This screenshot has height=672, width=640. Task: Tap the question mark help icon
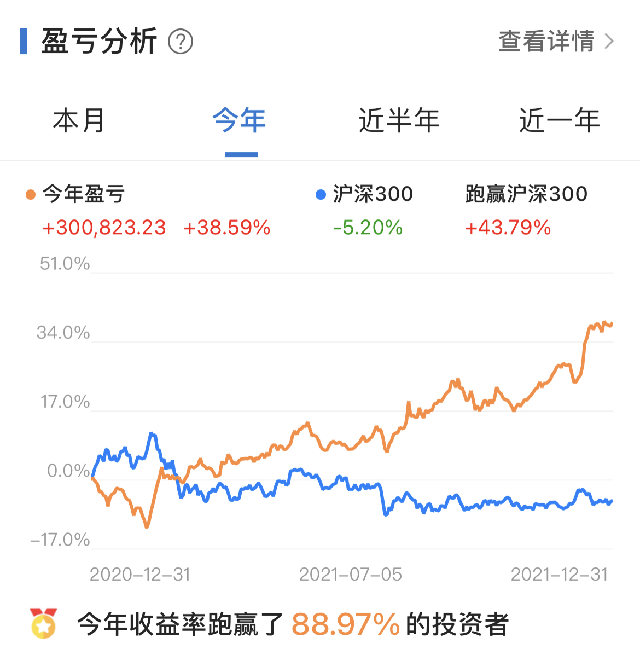point(181,42)
